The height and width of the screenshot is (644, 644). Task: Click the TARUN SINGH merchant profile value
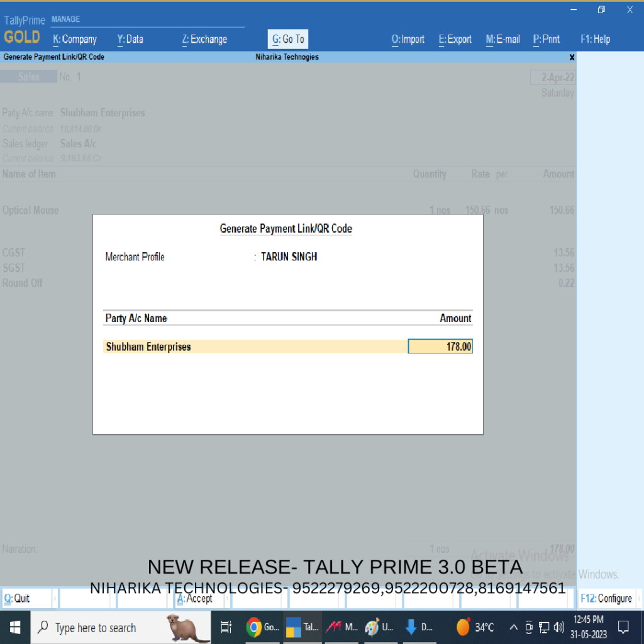tap(289, 257)
